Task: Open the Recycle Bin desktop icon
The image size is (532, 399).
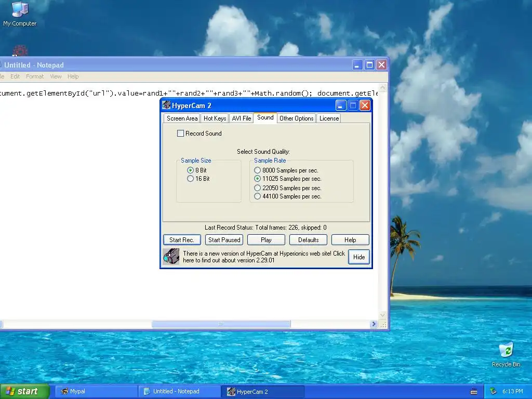Action: pos(506,355)
